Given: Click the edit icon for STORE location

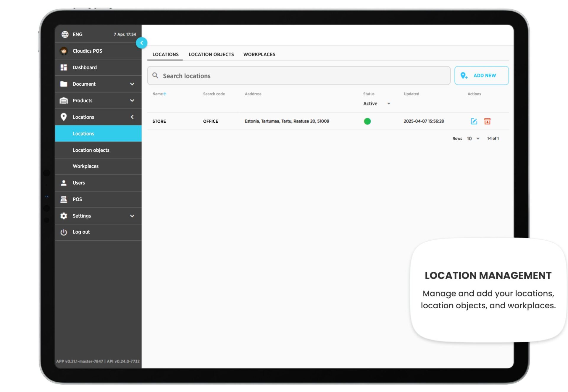Looking at the screenshot, I should [474, 121].
